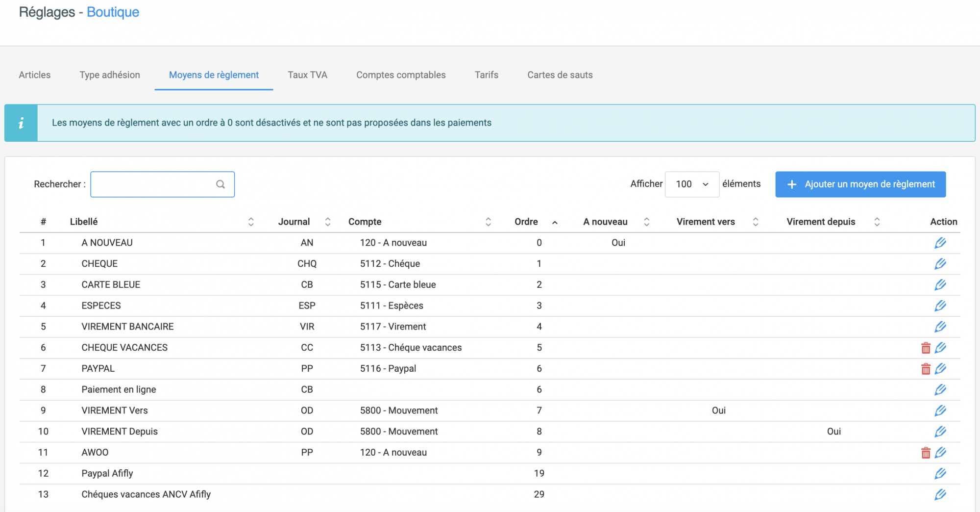Delete the PAYPAL payment method

click(926, 369)
